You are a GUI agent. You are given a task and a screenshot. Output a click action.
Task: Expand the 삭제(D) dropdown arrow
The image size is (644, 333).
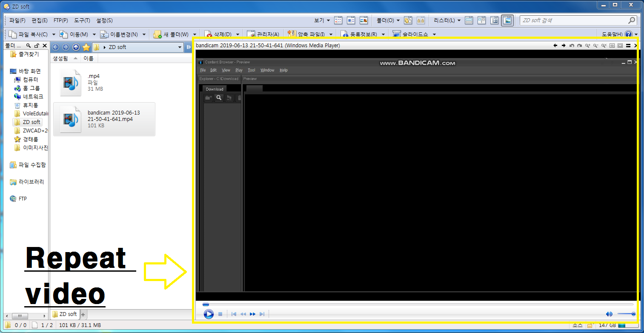[x=238, y=34]
